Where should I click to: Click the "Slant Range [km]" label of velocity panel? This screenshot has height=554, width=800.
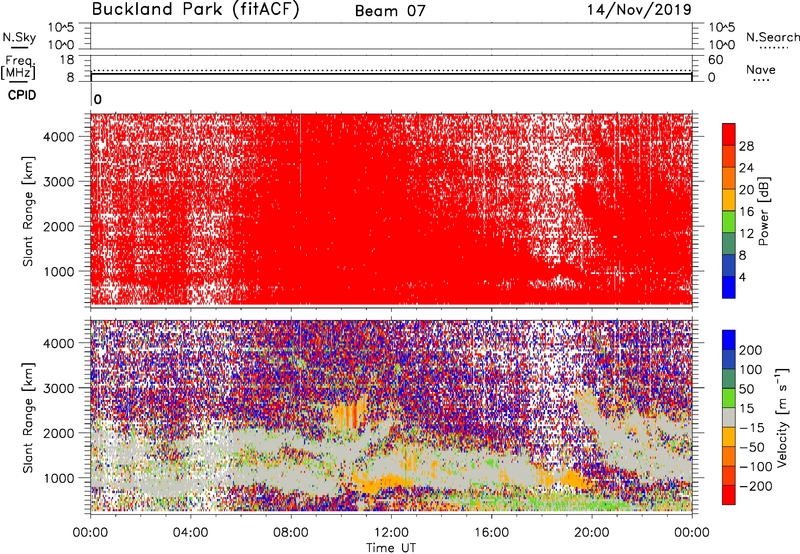28,417
